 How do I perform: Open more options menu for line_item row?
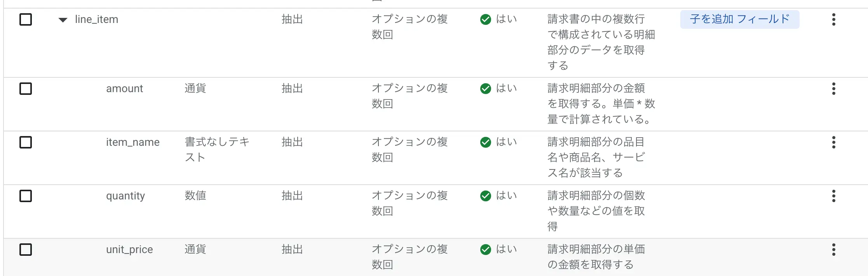tap(833, 19)
